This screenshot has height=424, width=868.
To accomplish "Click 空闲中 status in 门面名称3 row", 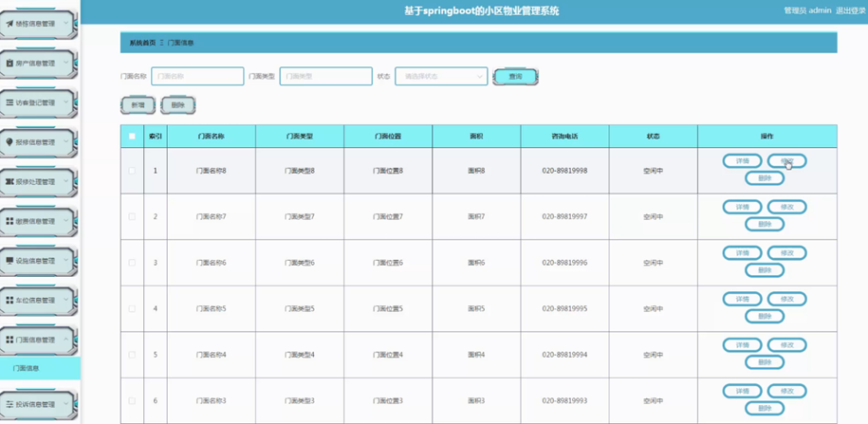I will (x=654, y=400).
